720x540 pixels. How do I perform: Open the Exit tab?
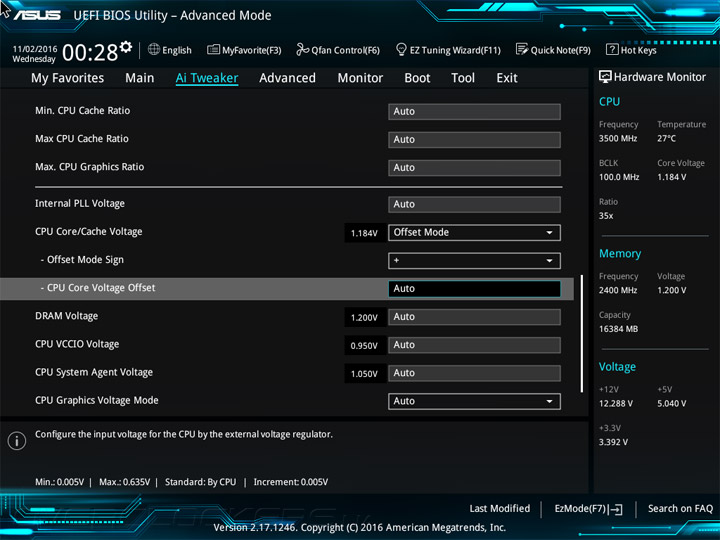[x=507, y=78]
